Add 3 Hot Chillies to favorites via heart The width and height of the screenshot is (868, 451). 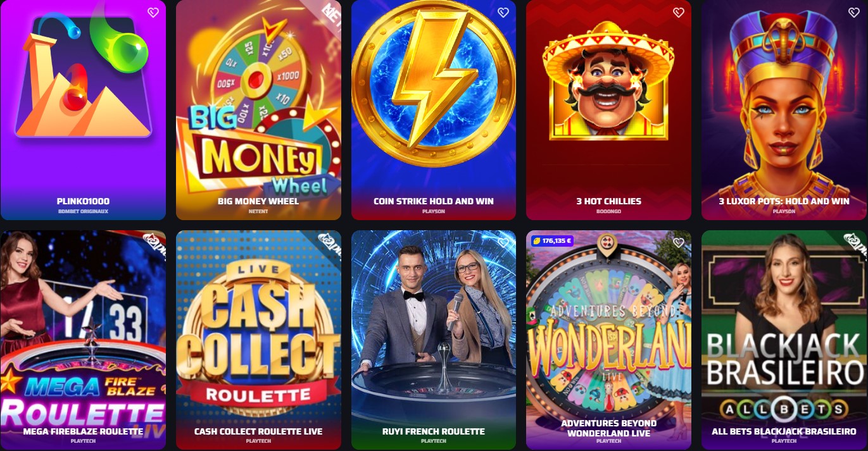pyautogui.click(x=679, y=12)
